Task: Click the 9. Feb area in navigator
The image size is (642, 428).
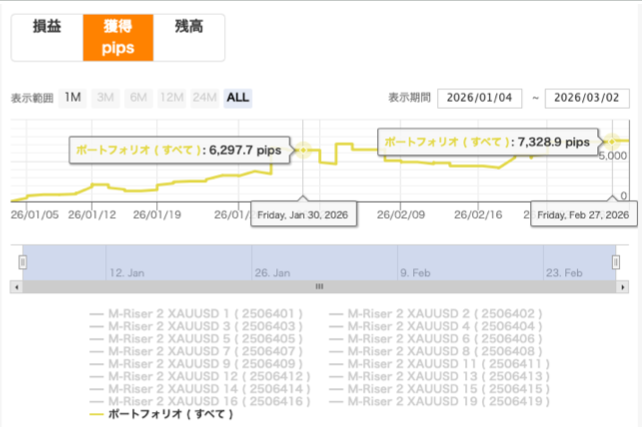Action: (x=415, y=271)
